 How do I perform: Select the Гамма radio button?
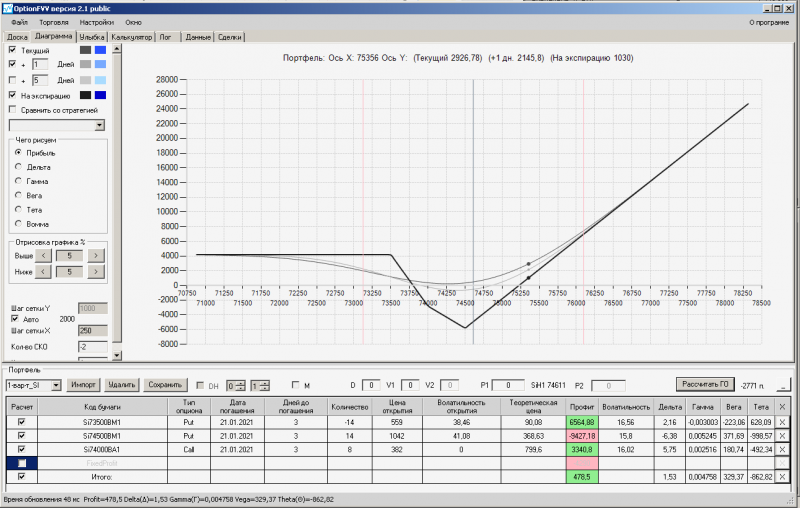pyautogui.click(x=18, y=181)
